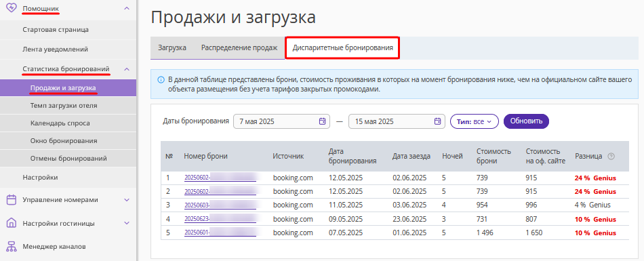Switch to the Распределение продаж tab
Screen dimensions: 644x261
[x=239, y=47]
